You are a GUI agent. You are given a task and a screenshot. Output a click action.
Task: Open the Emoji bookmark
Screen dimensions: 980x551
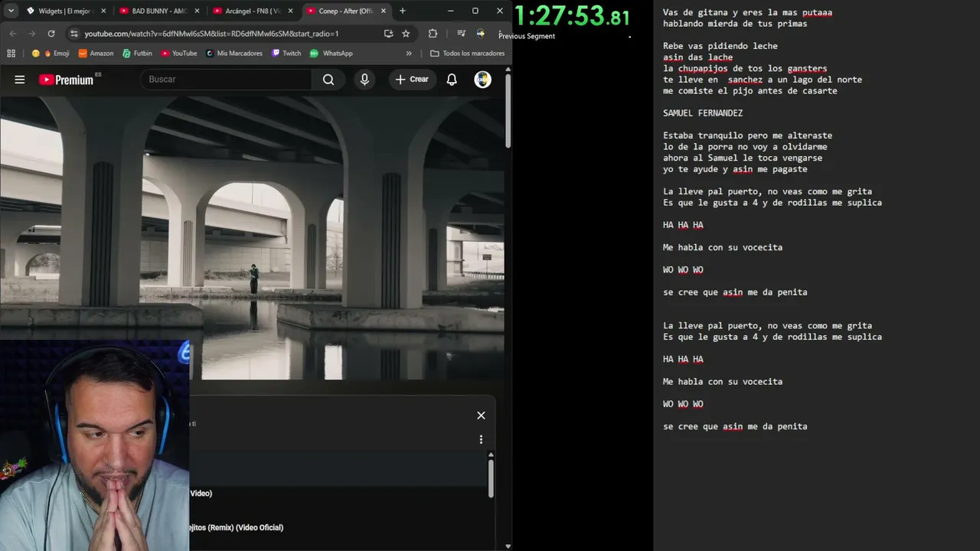[x=51, y=54]
